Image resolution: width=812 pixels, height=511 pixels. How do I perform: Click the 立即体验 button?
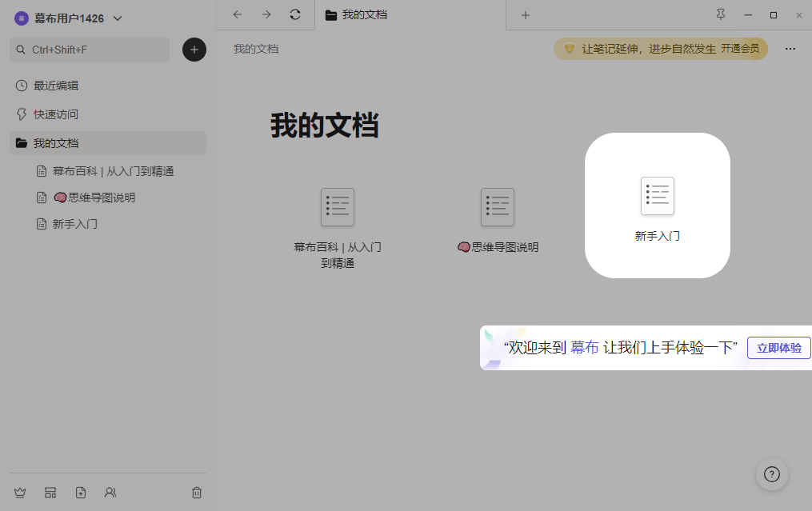click(x=779, y=348)
